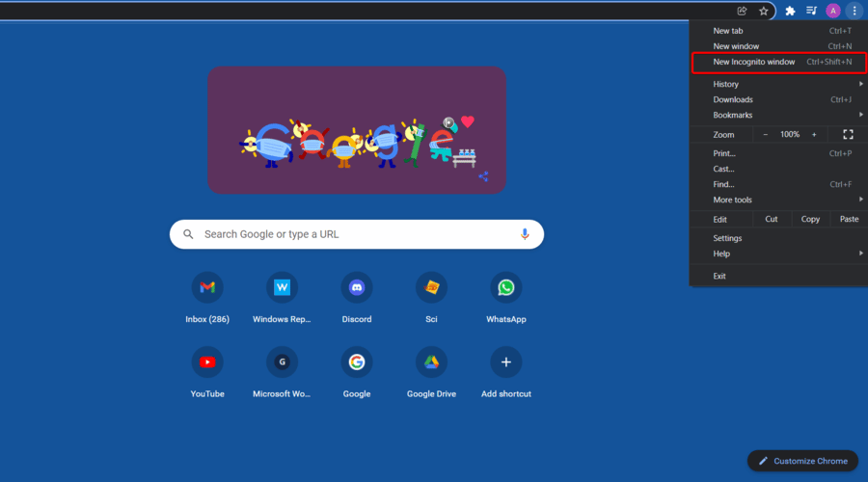Open the WhatsApp shortcut tile
Viewport: 868px width, 482px height.
[506, 298]
